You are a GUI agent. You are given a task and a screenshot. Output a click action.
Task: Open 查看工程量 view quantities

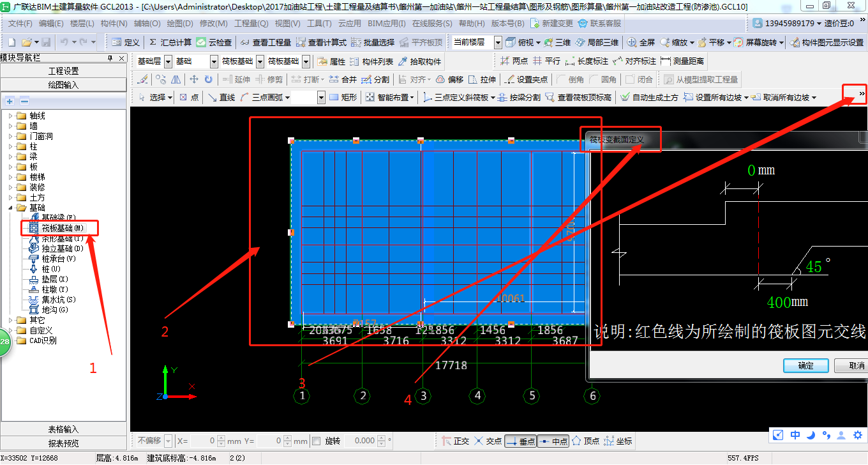266,42
